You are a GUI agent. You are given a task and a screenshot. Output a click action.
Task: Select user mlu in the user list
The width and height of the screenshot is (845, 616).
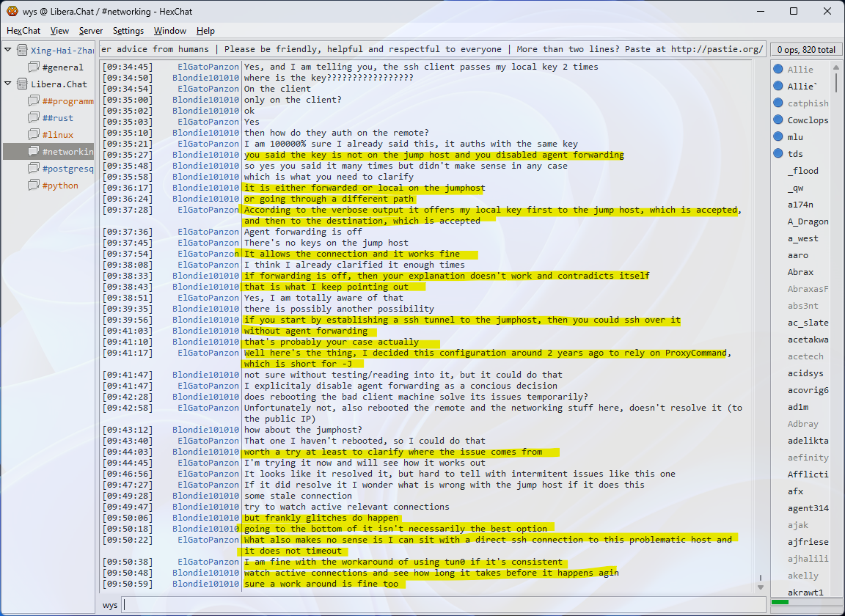795,137
